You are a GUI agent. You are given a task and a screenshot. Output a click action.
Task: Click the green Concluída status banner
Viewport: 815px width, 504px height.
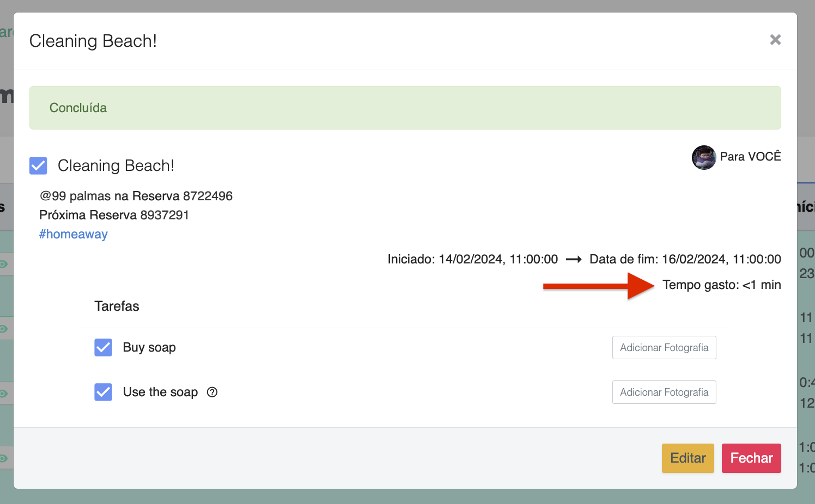tap(405, 108)
